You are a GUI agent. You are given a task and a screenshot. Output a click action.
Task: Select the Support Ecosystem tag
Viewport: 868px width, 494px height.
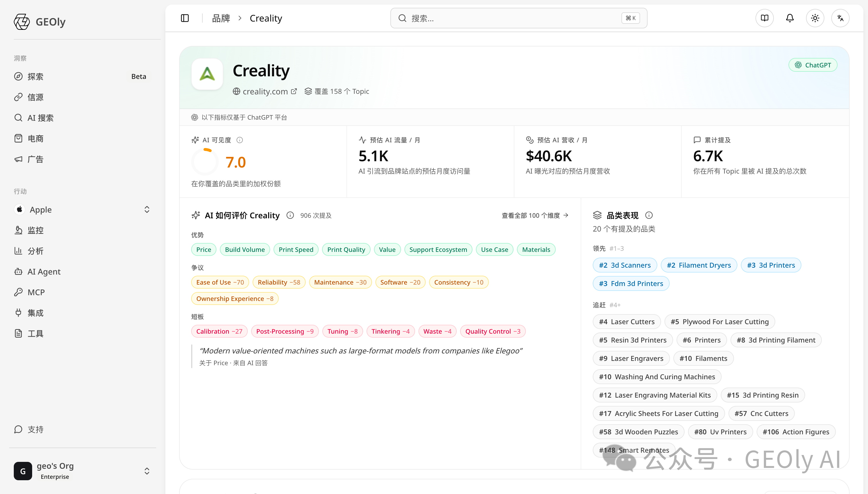pyautogui.click(x=438, y=250)
